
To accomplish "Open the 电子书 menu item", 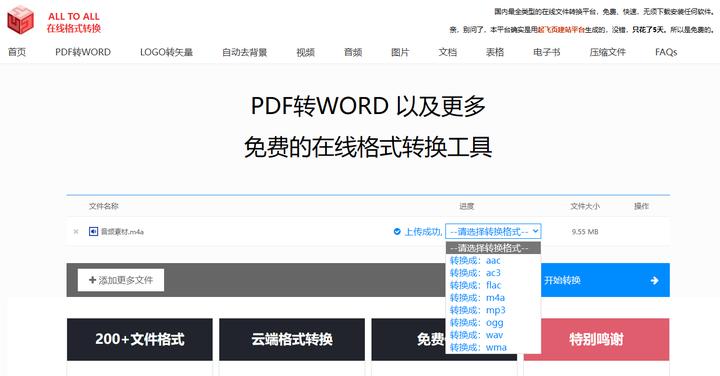I will (x=546, y=52).
